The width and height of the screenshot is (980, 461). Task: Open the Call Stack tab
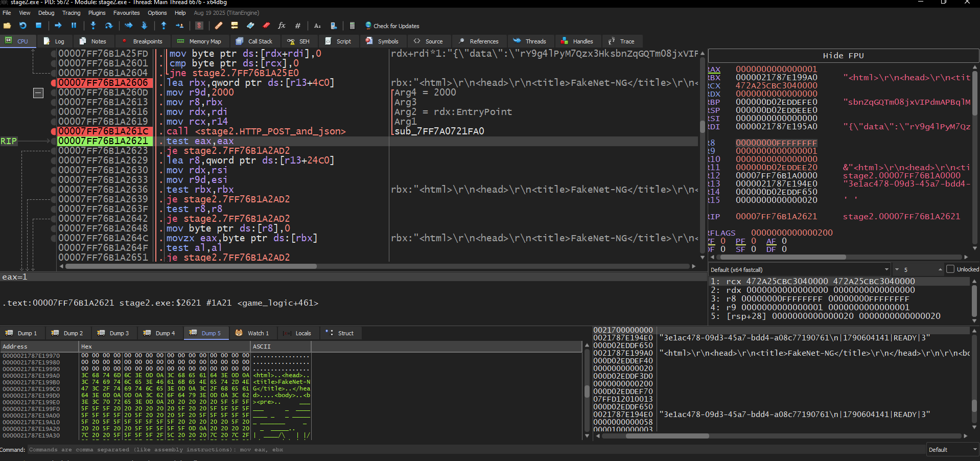pyautogui.click(x=254, y=41)
